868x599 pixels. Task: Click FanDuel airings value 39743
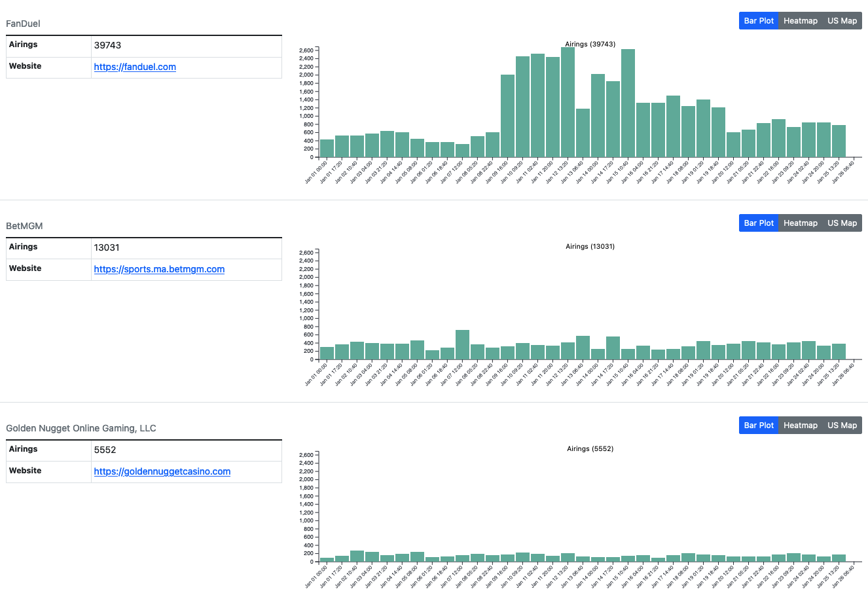[107, 45]
